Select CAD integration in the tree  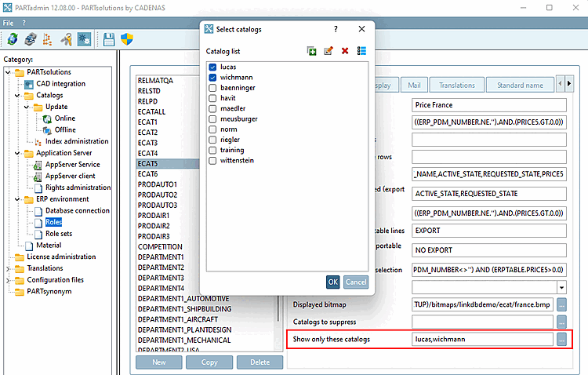point(60,84)
